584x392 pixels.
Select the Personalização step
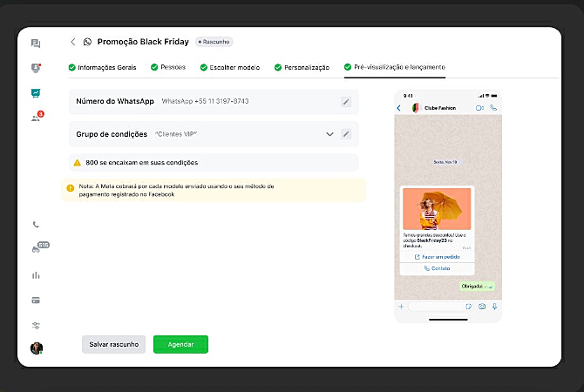pos(302,67)
